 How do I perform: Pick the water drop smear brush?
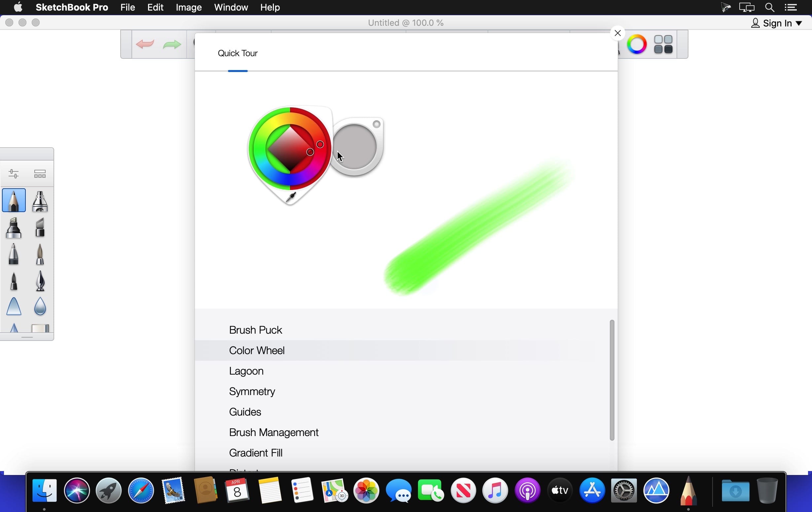(40, 306)
